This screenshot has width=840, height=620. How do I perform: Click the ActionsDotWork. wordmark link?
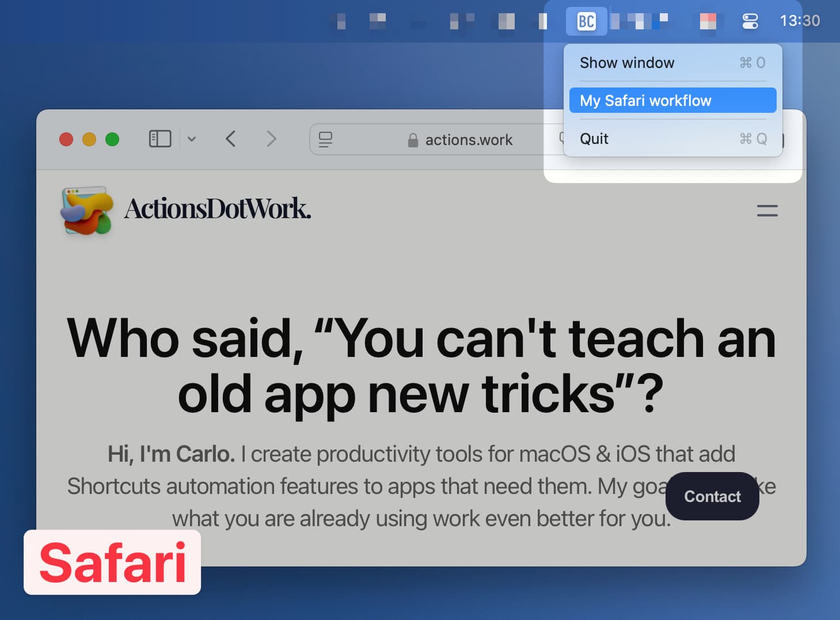(x=218, y=209)
